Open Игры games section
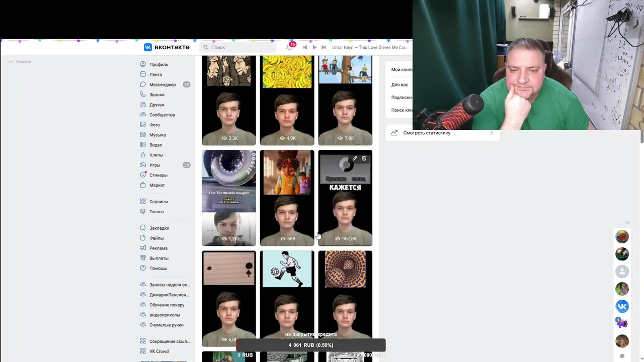Screen dimensions: 644x362 point(155,165)
